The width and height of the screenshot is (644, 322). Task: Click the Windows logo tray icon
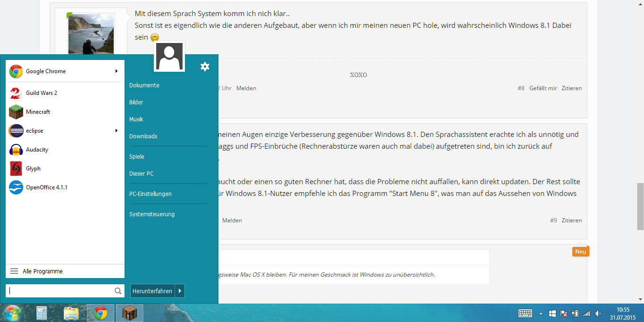point(552,314)
